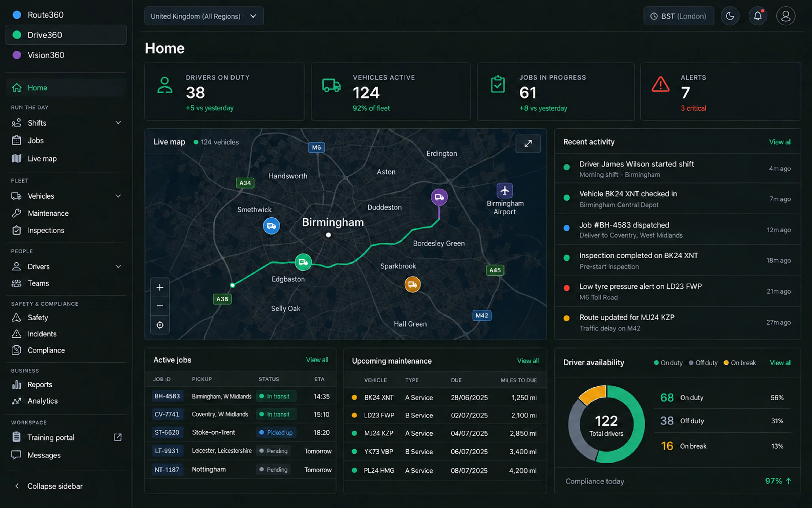
Task: View all recent activity
Action: [x=780, y=142]
